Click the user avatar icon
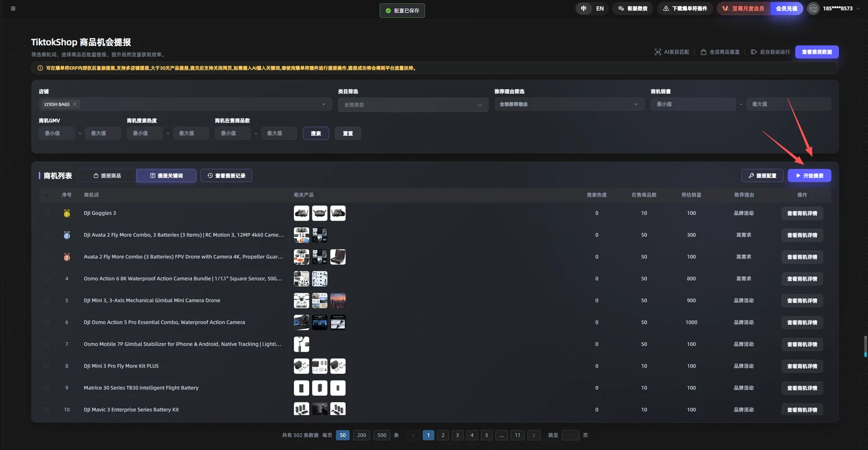 (814, 9)
